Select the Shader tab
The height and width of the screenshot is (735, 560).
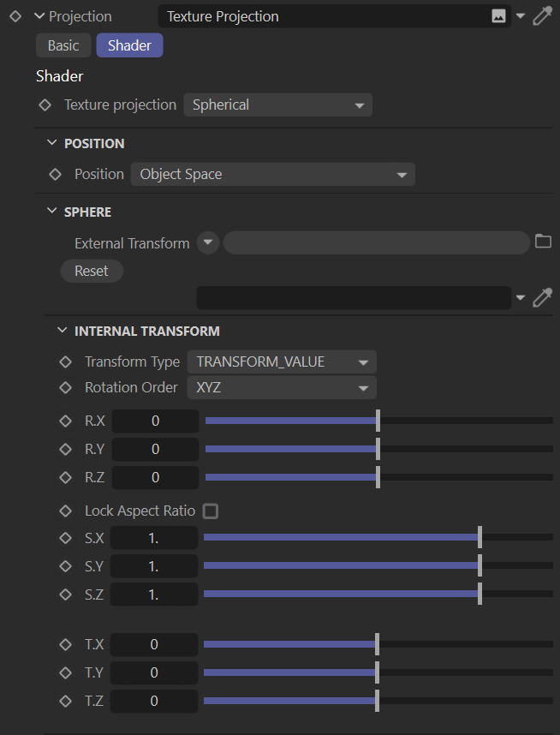tap(129, 46)
